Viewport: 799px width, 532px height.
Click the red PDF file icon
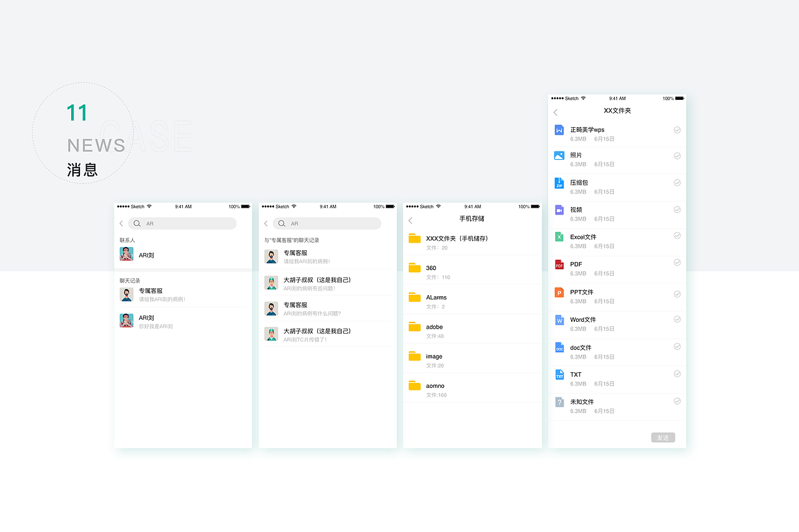click(559, 264)
